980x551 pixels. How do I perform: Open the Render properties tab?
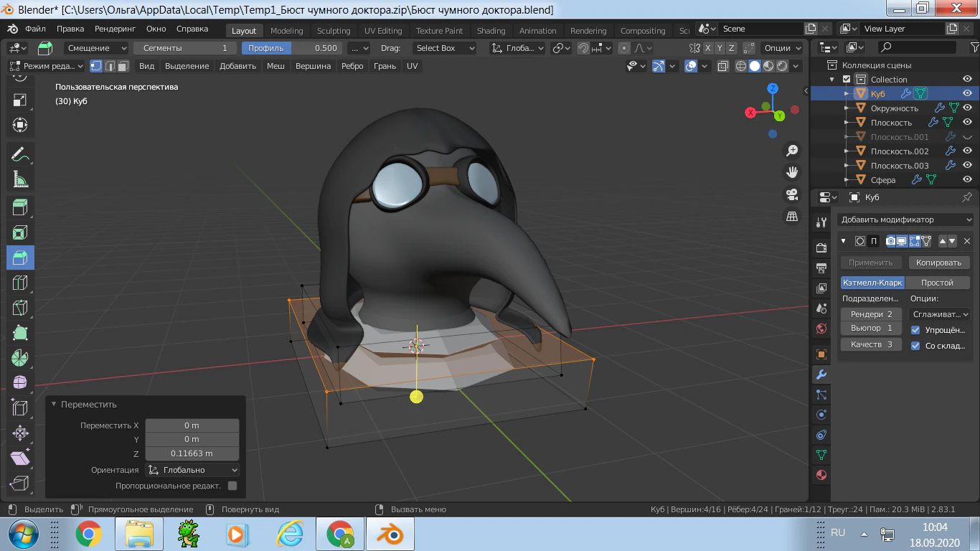(821, 248)
